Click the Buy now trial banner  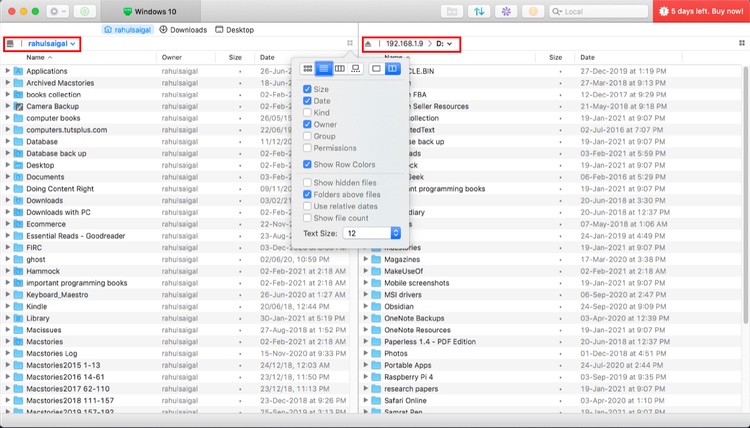[701, 11]
